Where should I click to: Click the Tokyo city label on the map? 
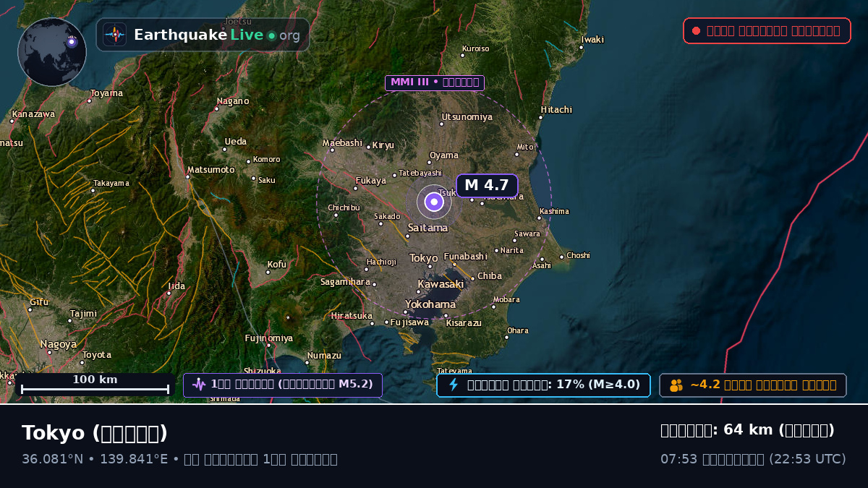424,258
